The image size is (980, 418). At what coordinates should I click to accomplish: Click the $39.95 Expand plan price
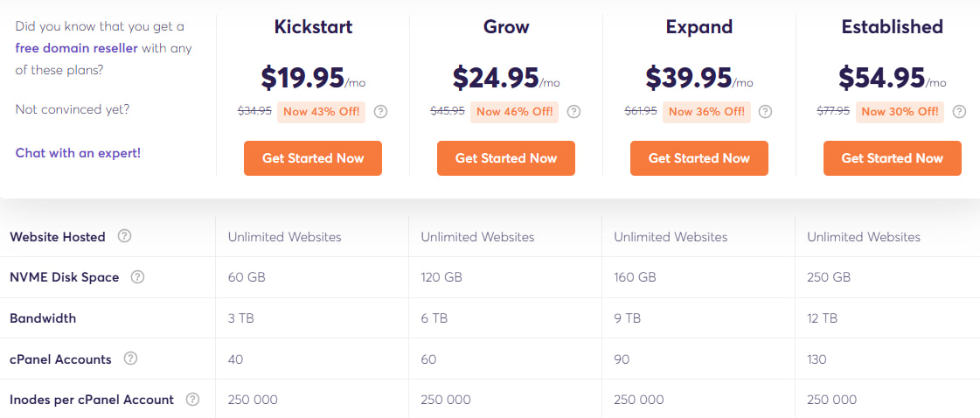[689, 78]
